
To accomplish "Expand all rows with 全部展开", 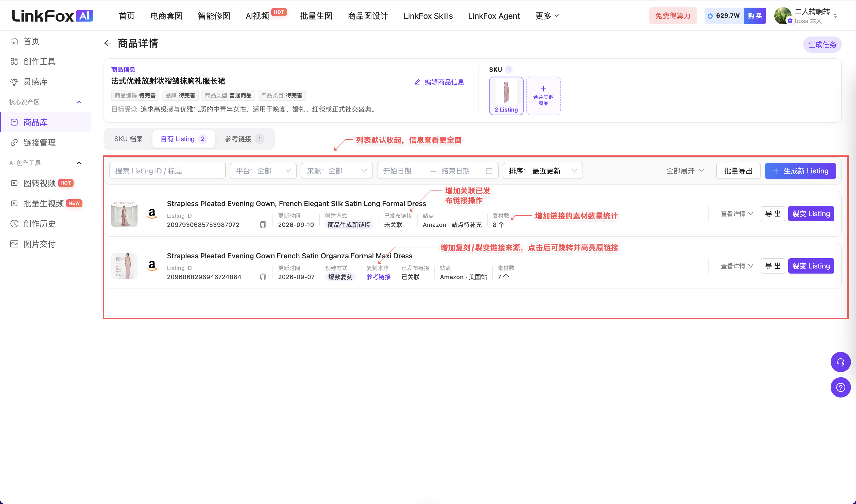I will coord(685,171).
